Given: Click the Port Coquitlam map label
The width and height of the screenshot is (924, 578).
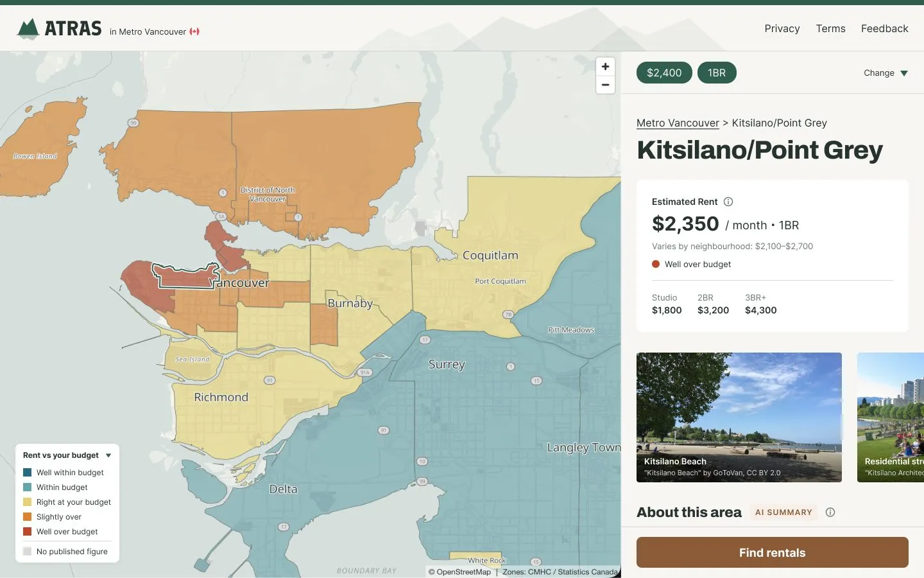Looking at the screenshot, I should (x=501, y=281).
